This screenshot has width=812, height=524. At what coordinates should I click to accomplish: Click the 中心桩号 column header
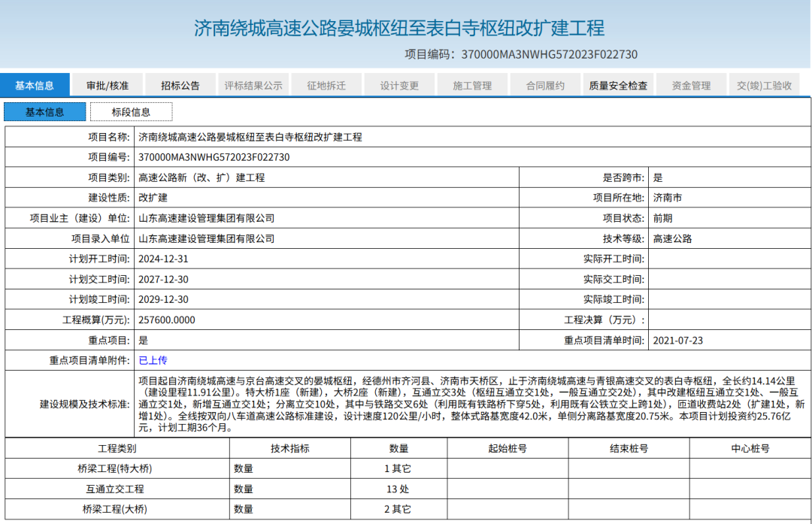pos(750,448)
